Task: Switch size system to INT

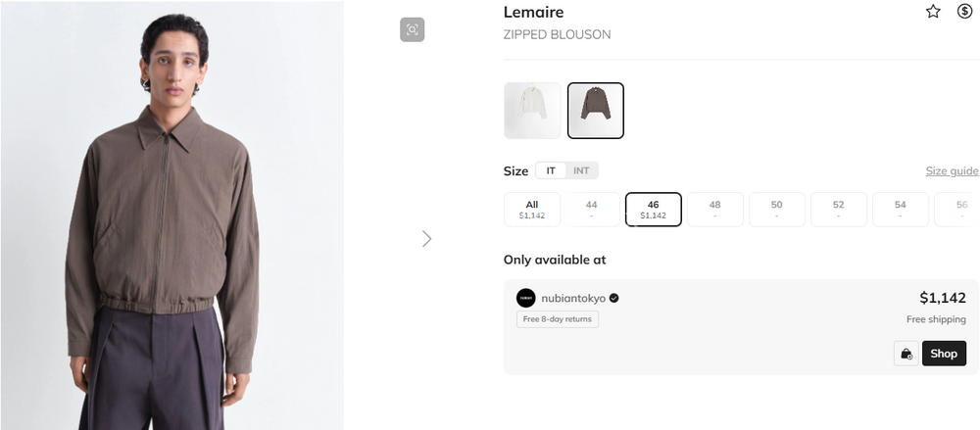Action: (x=581, y=170)
